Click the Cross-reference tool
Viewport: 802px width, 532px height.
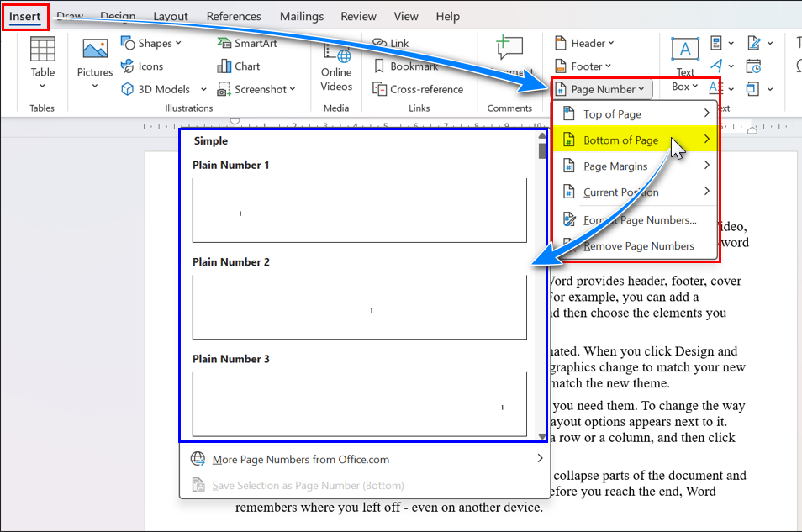tap(417, 89)
